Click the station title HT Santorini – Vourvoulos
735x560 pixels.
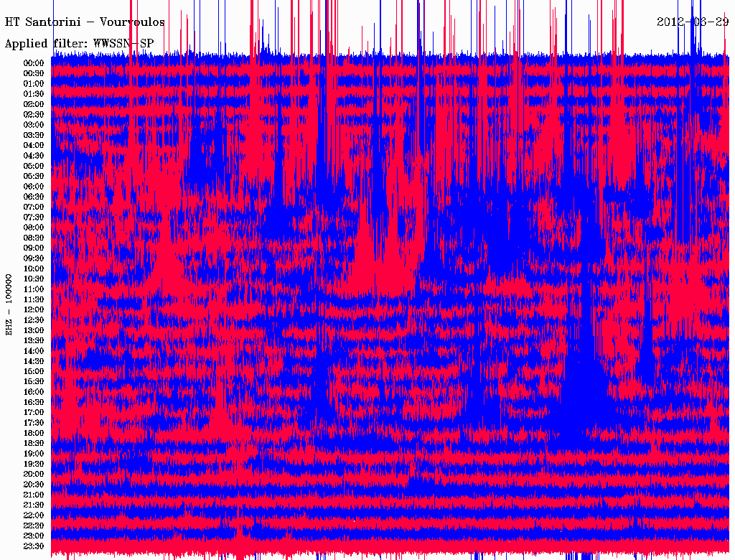85,22
